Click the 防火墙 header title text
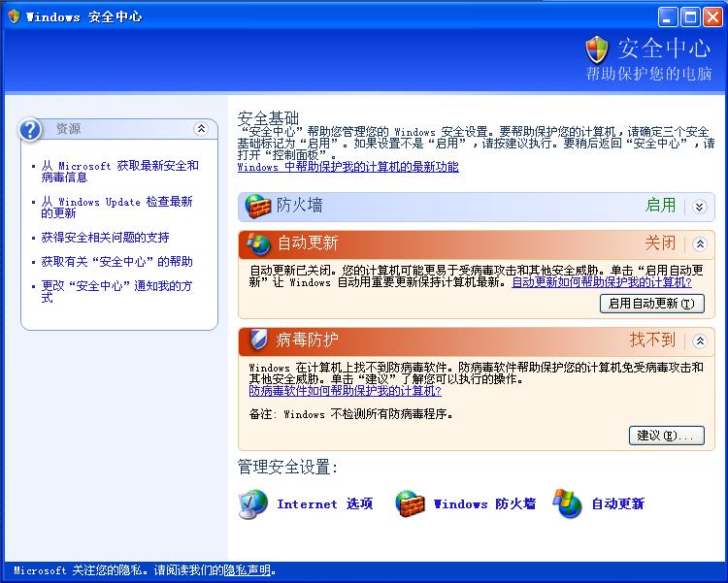The image size is (728, 583). [300, 205]
